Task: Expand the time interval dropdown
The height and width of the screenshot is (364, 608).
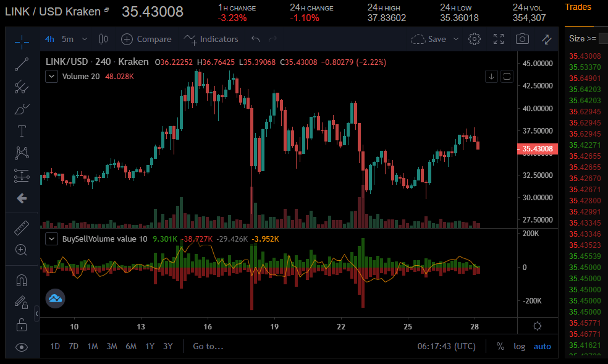Action: (x=85, y=39)
